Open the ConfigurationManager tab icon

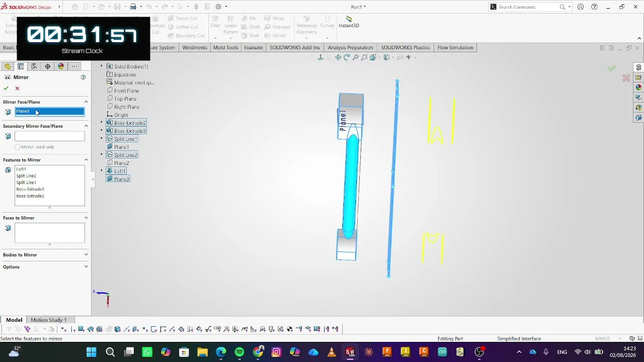coord(34,66)
